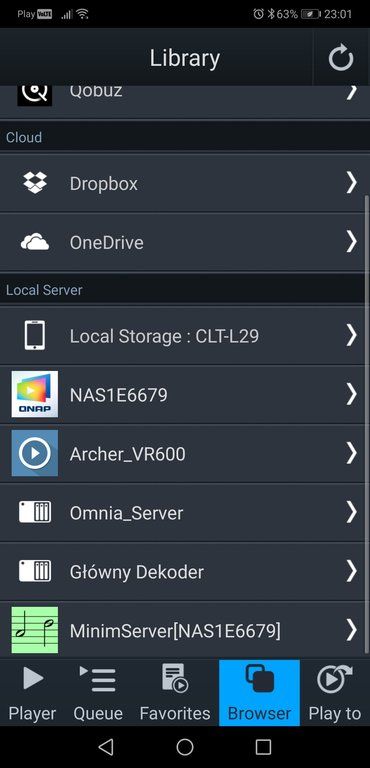This screenshot has height=768, width=370.
Task: Open the Dropbox cloud icon
Action: [x=35, y=183]
